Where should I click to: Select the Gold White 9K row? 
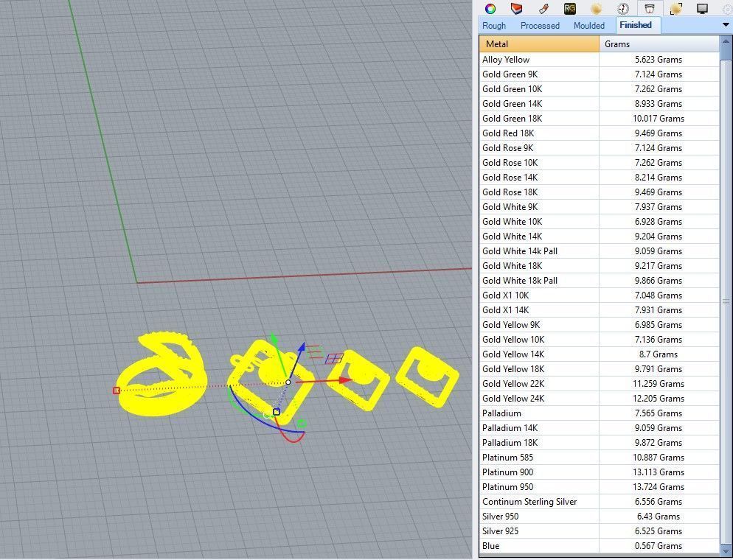click(599, 206)
